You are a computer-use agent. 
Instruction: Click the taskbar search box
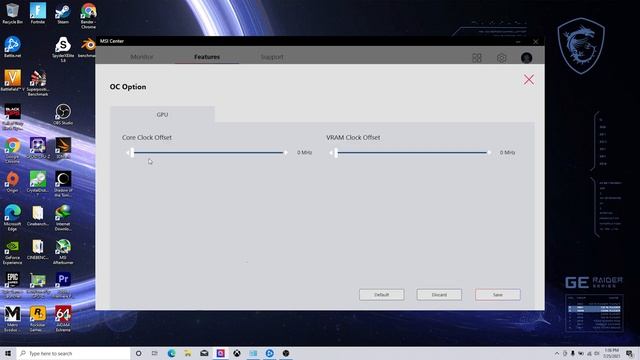click(x=74, y=353)
